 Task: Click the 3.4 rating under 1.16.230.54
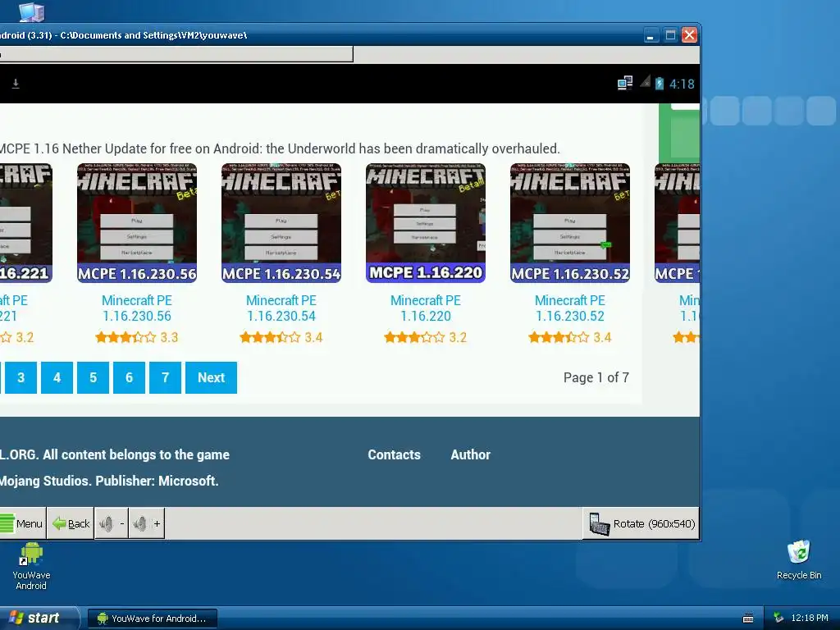coord(281,337)
